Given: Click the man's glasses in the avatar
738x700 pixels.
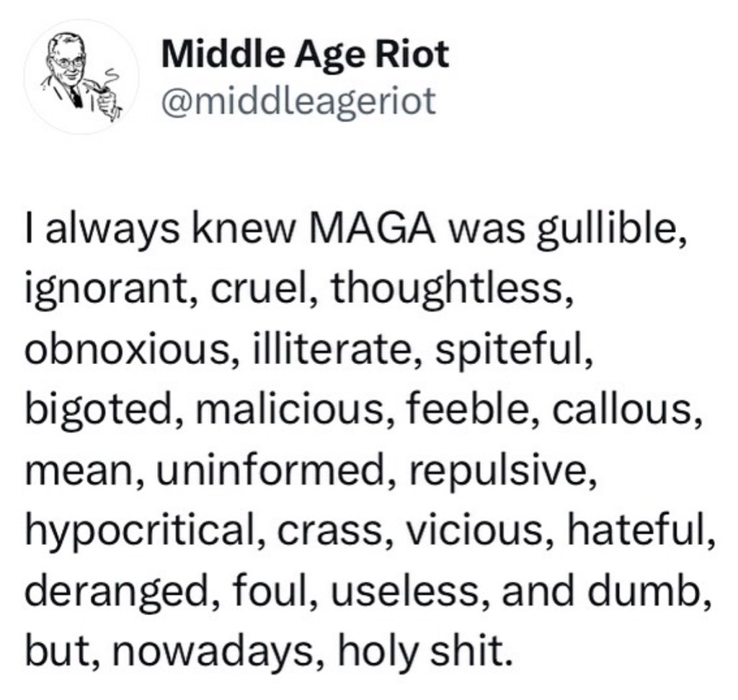Looking at the screenshot, I should [x=69, y=61].
